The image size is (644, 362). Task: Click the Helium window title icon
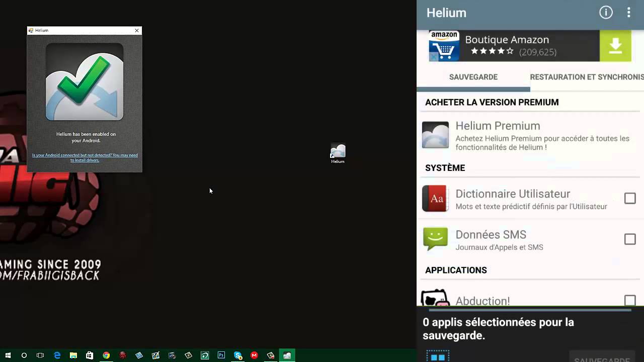coord(31,31)
